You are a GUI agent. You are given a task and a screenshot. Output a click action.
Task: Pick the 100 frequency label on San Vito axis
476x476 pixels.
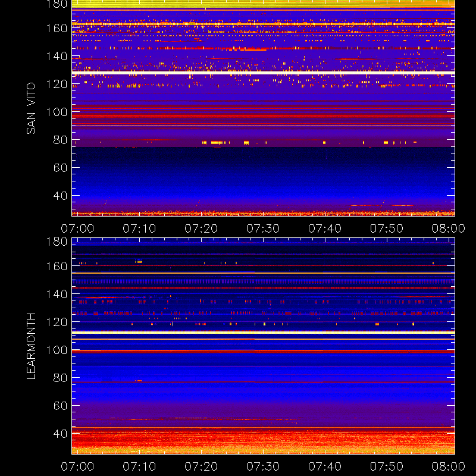57,112
